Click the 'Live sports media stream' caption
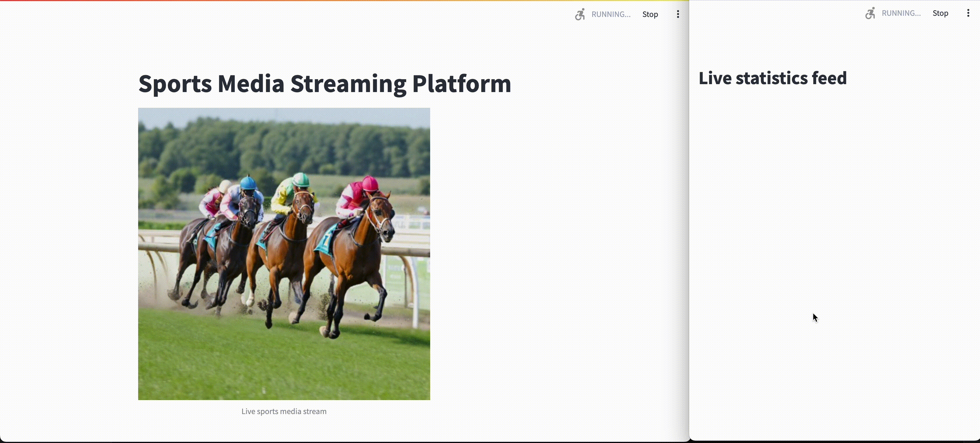 point(284,411)
